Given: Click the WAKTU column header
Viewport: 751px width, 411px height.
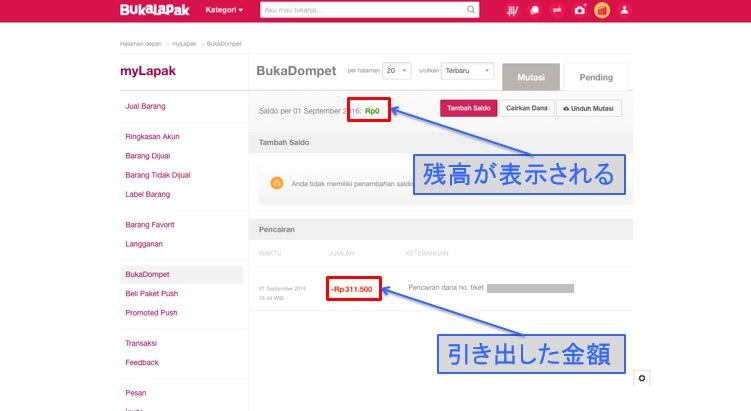Looking at the screenshot, I should tap(270, 253).
